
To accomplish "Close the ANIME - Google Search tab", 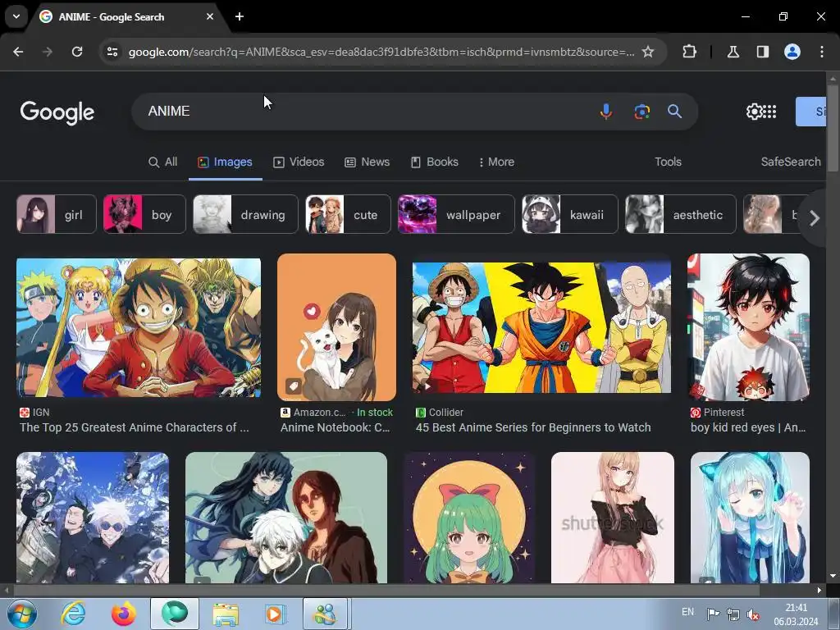I will pos(210,16).
